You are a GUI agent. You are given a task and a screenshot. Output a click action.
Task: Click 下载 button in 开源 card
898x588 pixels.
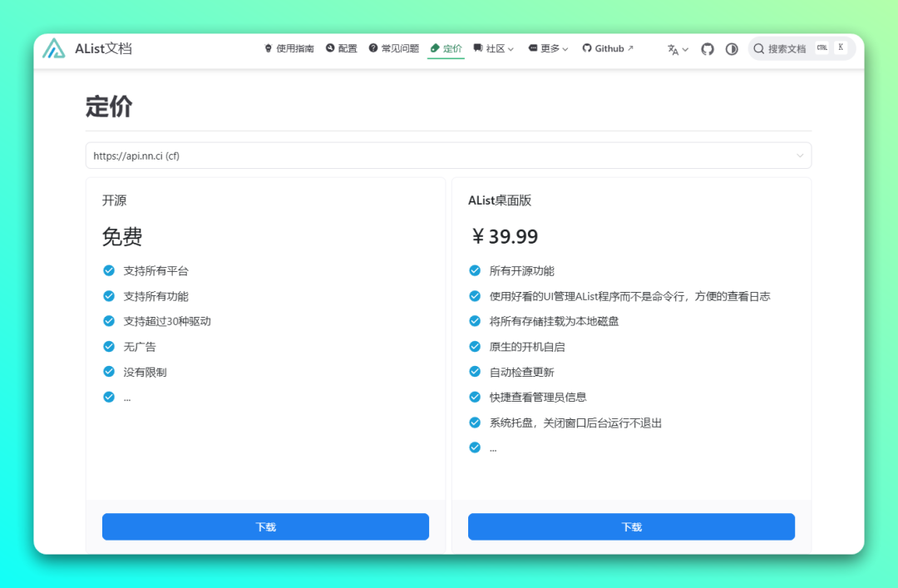266,526
